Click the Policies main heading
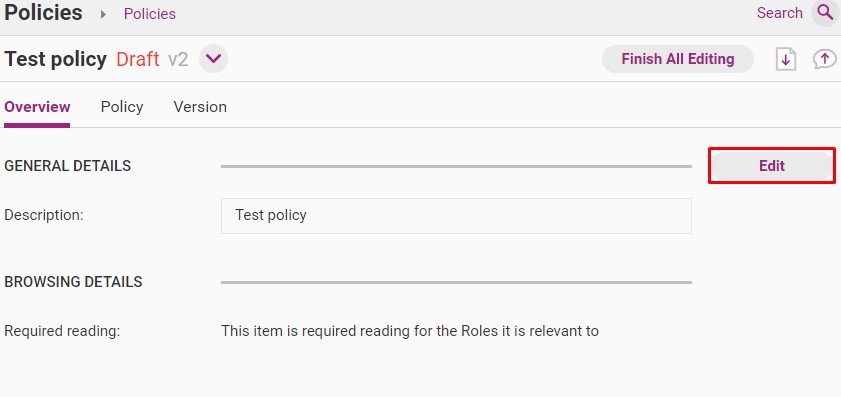 [x=43, y=12]
